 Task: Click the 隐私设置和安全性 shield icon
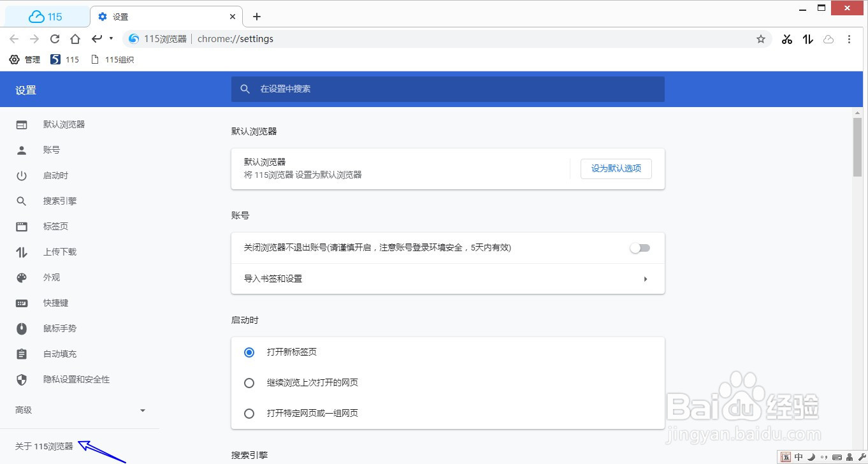click(x=22, y=379)
